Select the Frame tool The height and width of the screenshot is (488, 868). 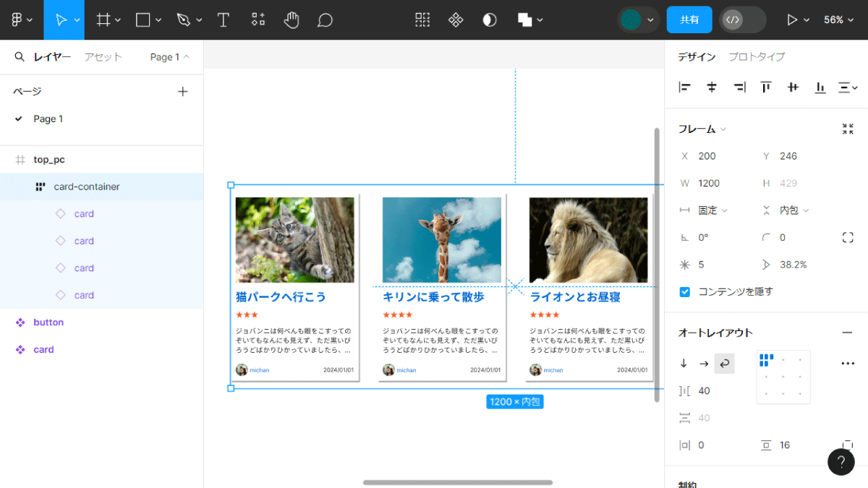pos(103,20)
